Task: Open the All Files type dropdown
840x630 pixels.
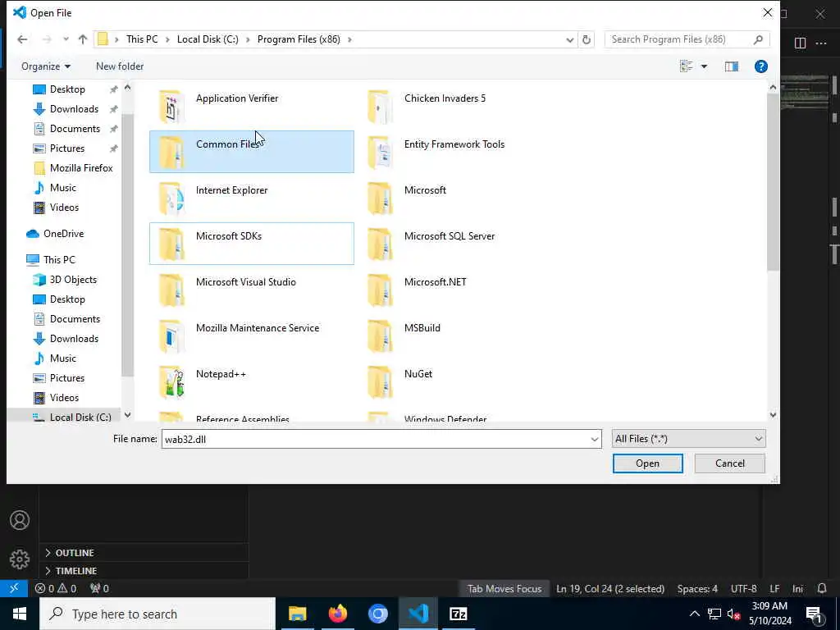Action: coord(688,439)
